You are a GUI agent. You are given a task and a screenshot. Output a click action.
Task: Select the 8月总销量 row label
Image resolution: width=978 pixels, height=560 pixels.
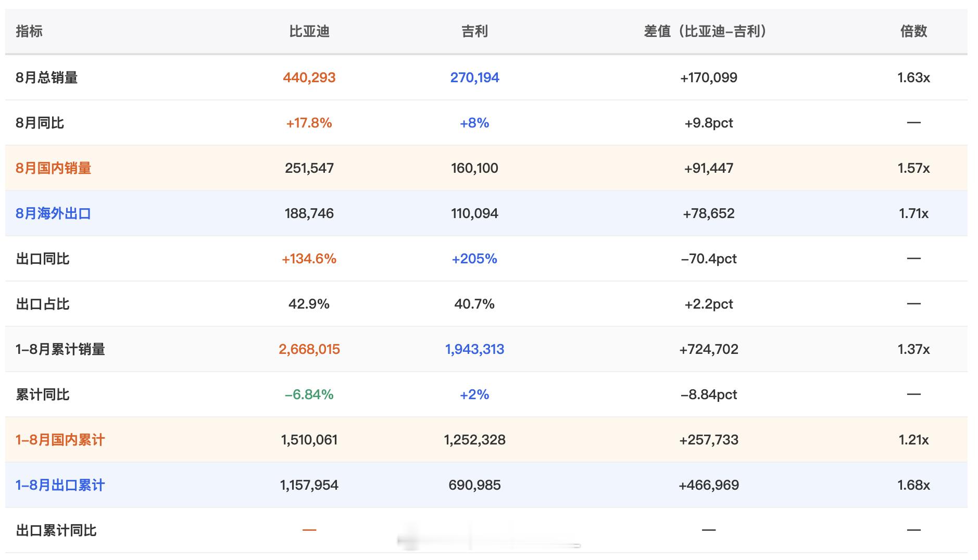point(47,78)
